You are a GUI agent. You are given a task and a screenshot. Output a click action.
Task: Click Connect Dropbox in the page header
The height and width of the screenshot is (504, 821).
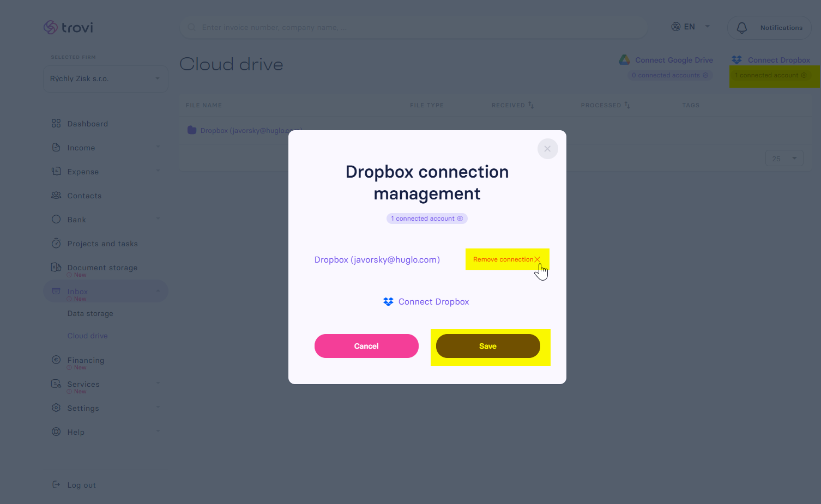click(771, 60)
